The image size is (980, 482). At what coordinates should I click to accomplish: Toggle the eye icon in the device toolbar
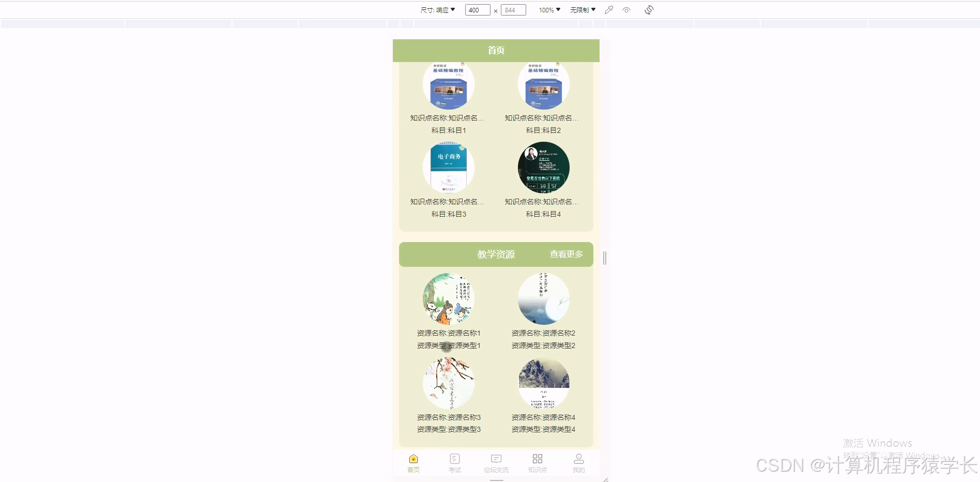pos(627,9)
